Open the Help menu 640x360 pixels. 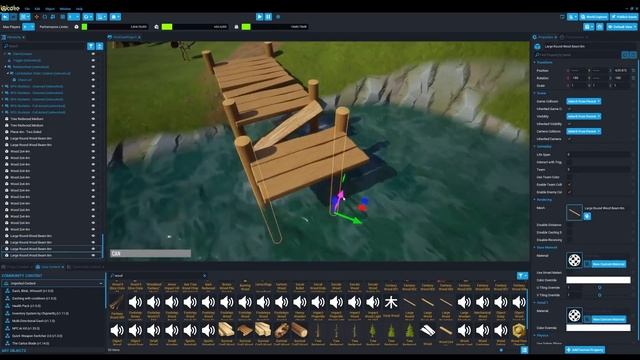click(79, 9)
